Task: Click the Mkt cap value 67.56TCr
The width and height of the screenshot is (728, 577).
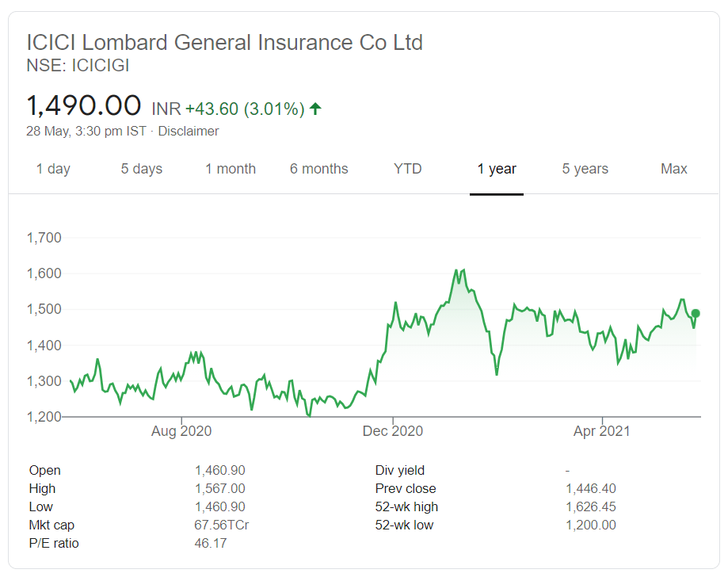Action: click(x=222, y=525)
